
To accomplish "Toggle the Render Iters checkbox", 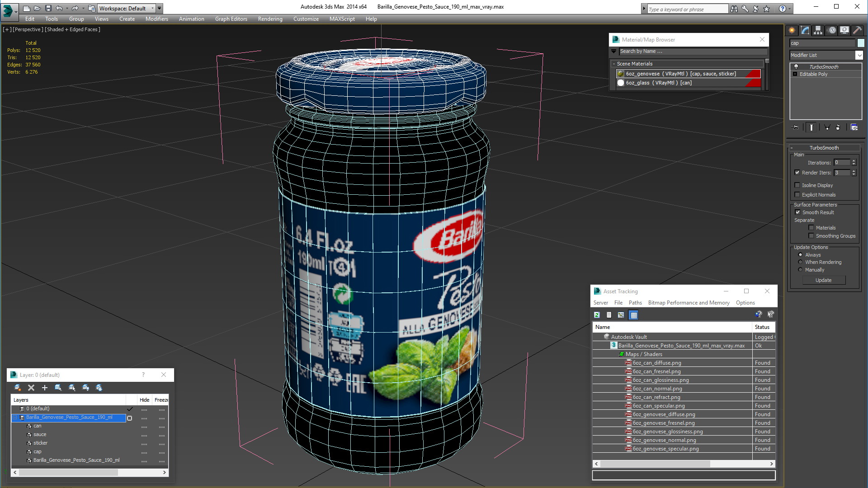I will click(x=797, y=173).
